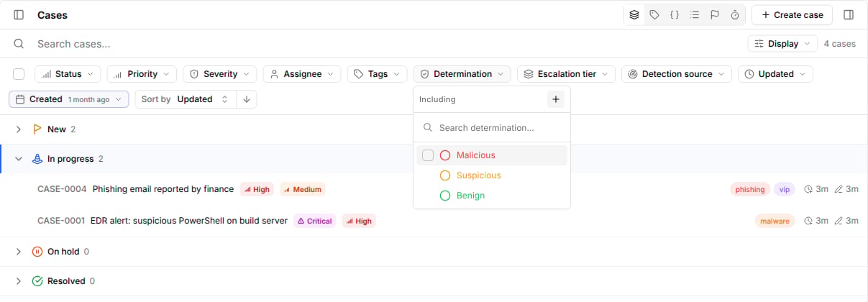Choose Benign in determination list
This screenshot has width=868, height=302.
[x=492, y=196]
